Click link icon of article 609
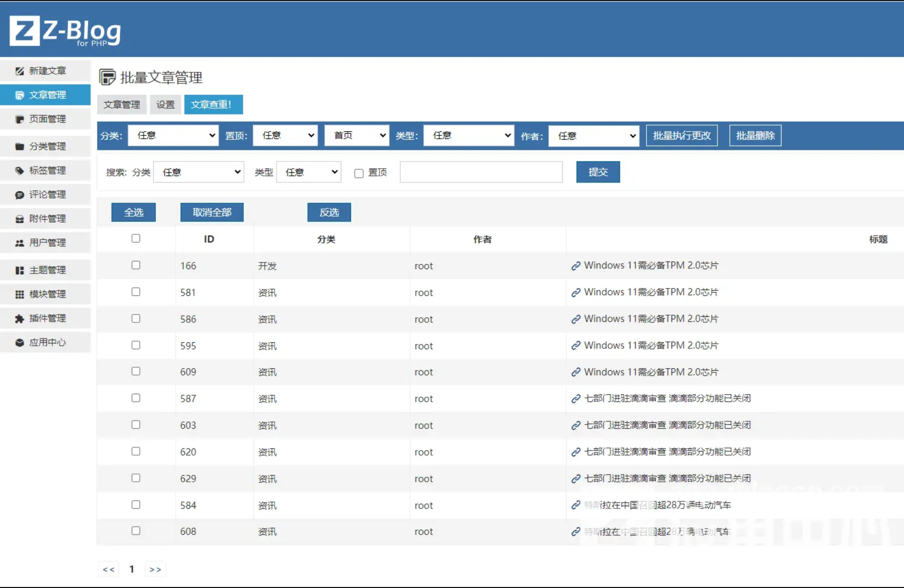This screenshot has height=588, width=904. click(x=576, y=372)
